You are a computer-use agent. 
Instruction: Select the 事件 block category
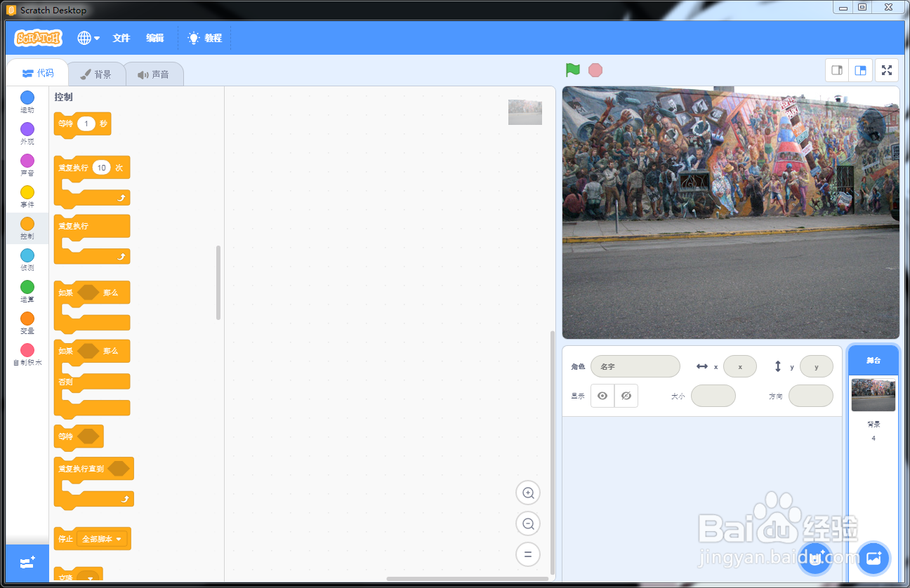(x=27, y=196)
